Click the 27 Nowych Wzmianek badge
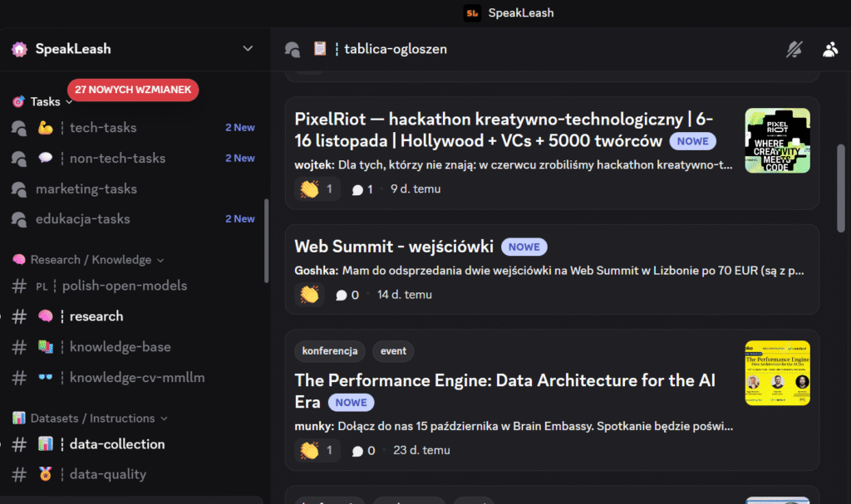The width and height of the screenshot is (851, 504). 133,89
